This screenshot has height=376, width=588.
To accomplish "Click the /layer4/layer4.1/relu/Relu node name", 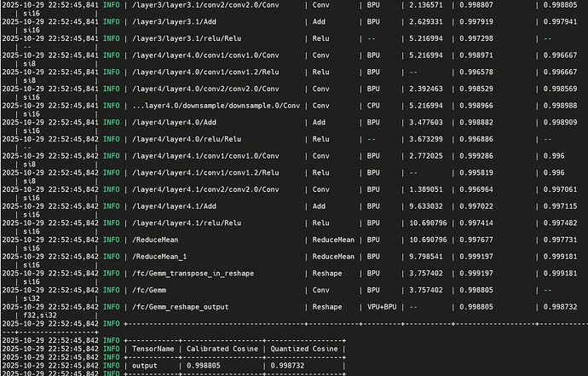I will (x=187, y=223).
